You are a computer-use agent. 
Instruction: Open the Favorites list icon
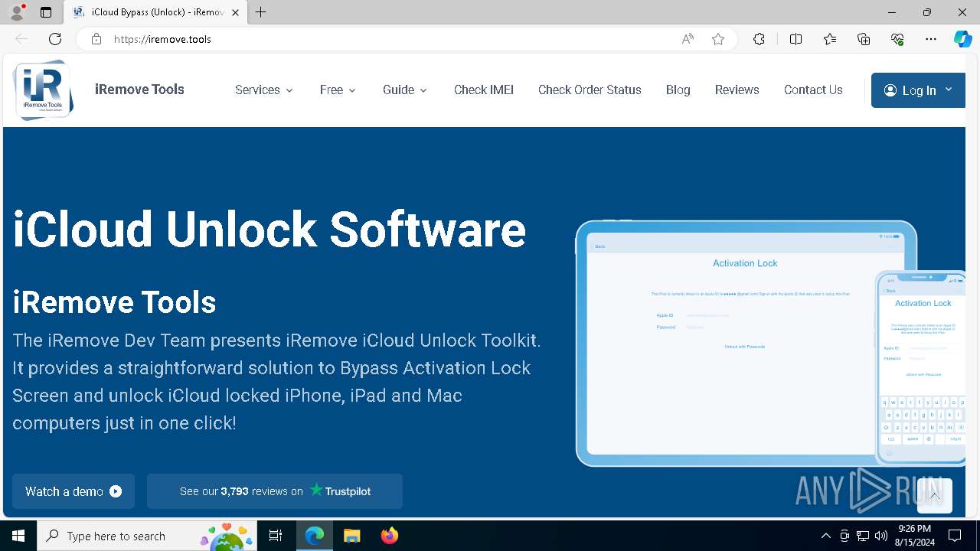(x=830, y=39)
